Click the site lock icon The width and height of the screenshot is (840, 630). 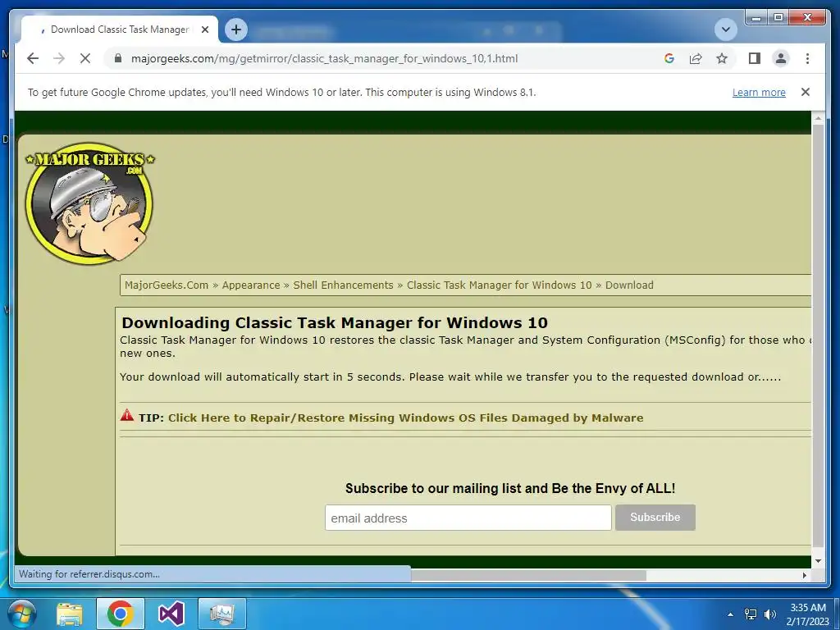click(118, 58)
